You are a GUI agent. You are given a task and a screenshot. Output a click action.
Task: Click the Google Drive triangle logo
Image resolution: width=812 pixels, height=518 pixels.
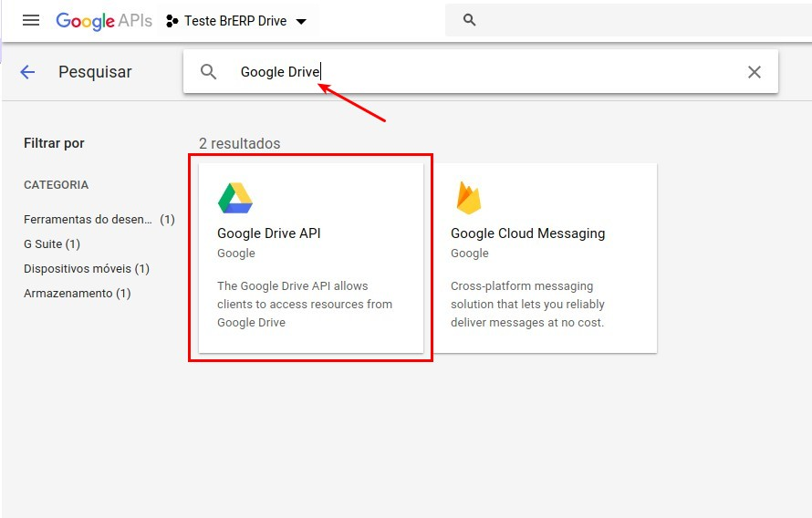click(x=234, y=198)
